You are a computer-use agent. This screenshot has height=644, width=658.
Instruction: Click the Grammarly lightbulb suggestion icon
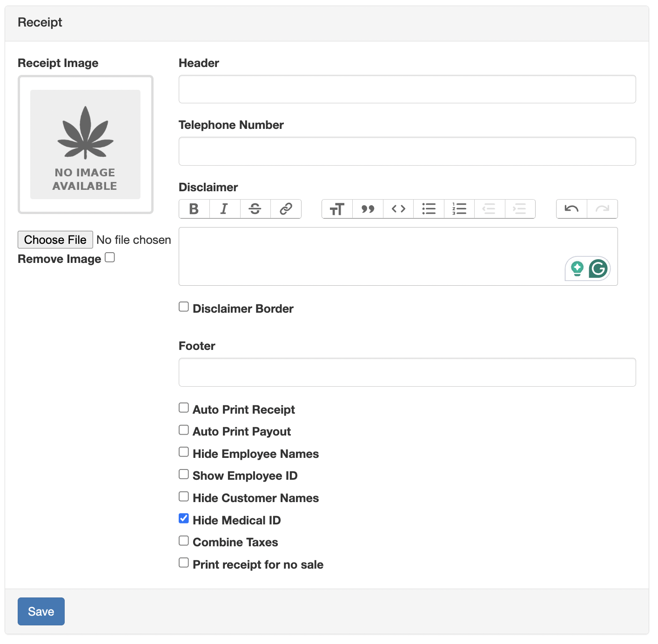point(577,268)
